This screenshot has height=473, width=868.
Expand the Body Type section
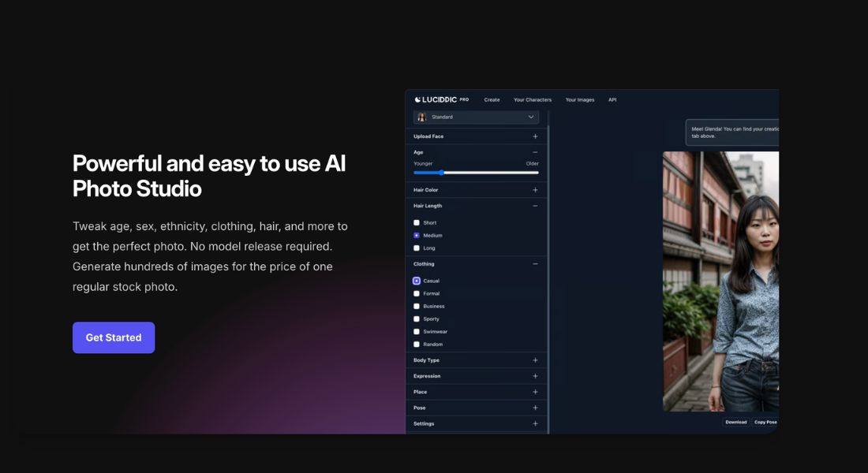[535, 360]
